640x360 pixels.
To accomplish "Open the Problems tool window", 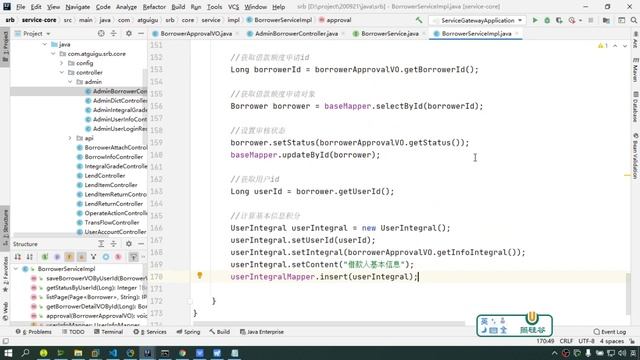I will coord(33,332).
